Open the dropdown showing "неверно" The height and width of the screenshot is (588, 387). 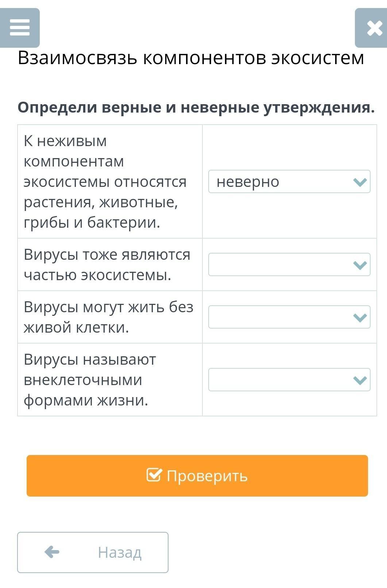[289, 181]
